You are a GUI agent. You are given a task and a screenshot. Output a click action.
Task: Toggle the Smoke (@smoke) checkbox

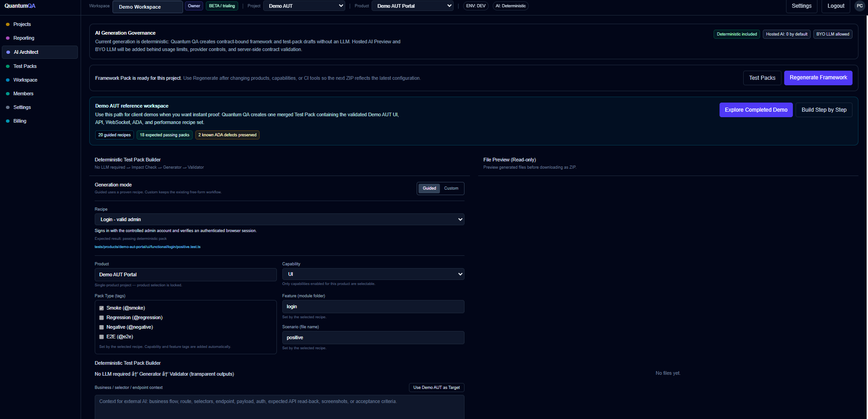coord(102,308)
